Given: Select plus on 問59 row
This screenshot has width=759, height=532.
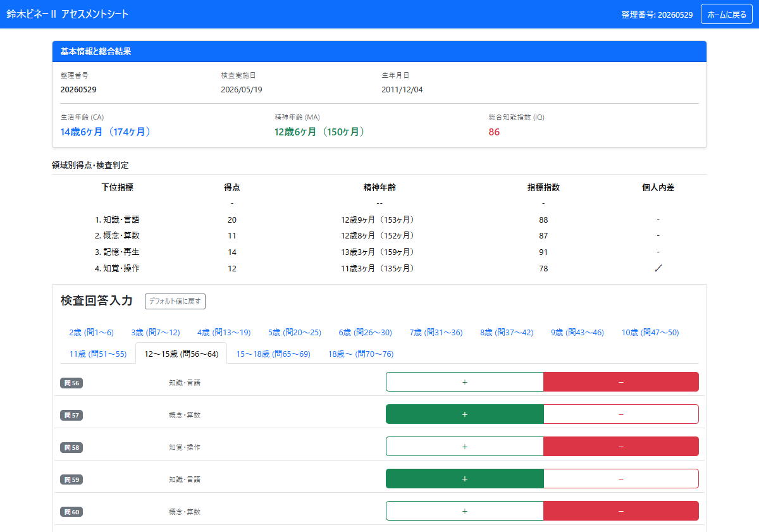Looking at the screenshot, I should click(465, 479).
